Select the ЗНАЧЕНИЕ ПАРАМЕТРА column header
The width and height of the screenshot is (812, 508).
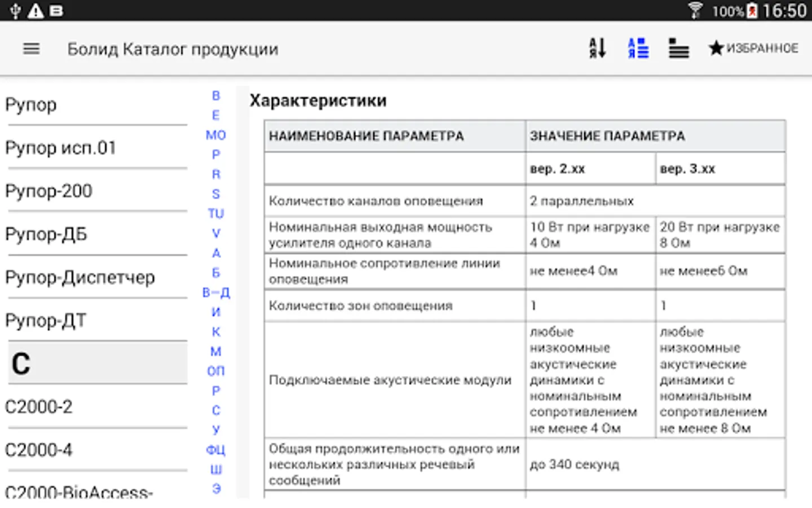click(655, 136)
